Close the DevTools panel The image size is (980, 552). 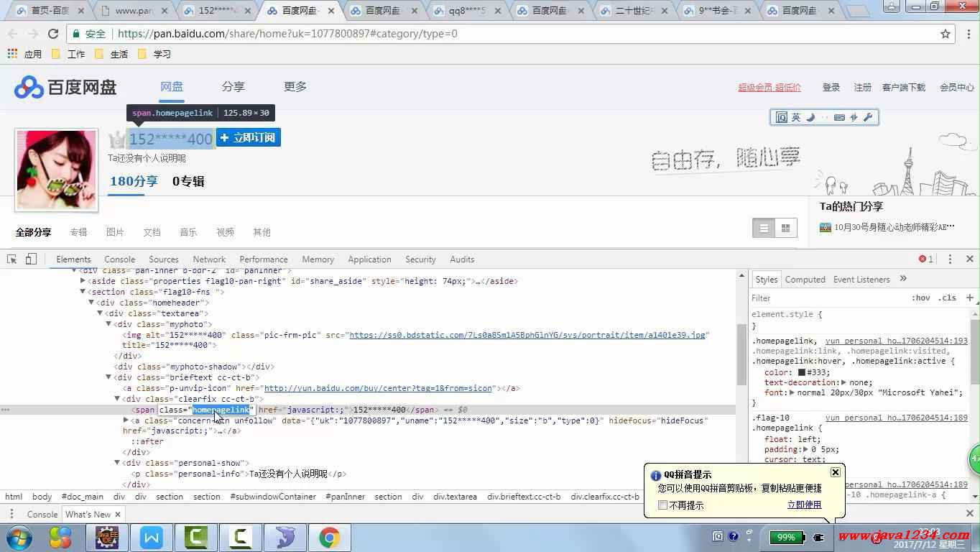click(x=969, y=259)
